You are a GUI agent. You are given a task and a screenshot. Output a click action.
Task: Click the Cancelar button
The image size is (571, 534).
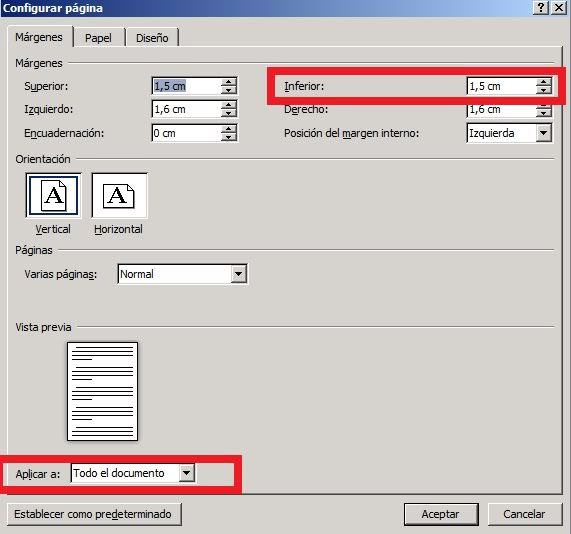coord(524,514)
